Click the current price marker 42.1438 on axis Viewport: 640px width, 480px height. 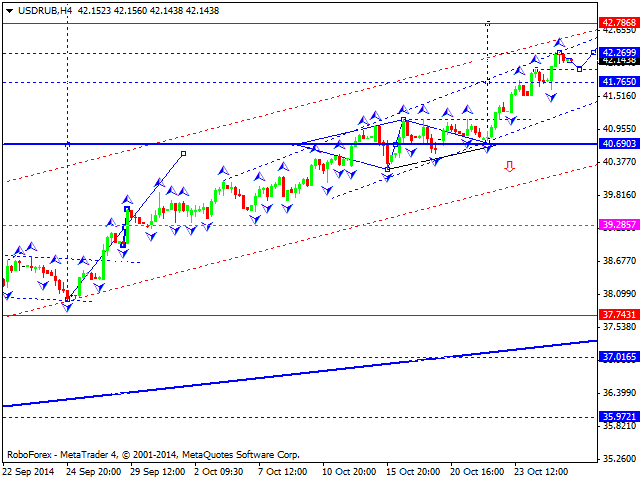click(619, 60)
